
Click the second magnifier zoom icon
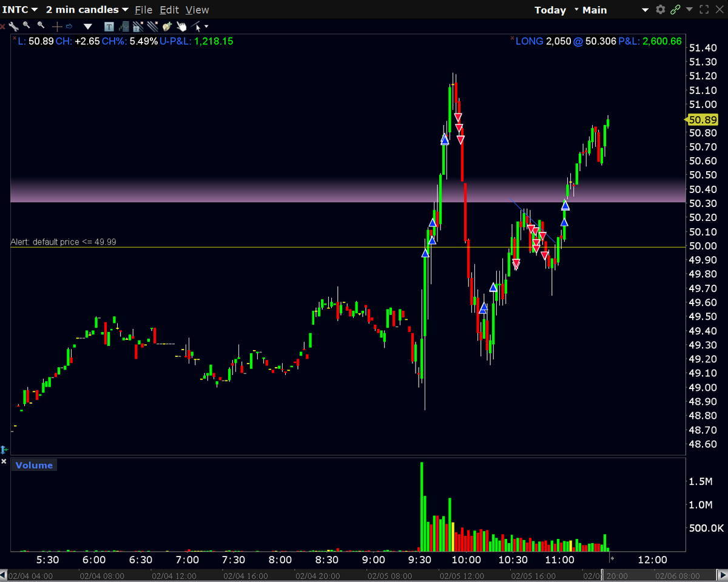pos(41,26)
